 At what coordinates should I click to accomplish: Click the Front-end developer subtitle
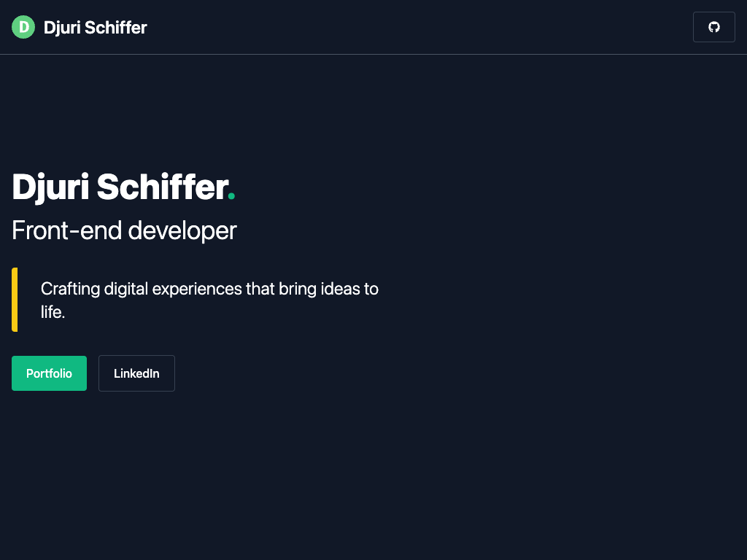[124, 230]
